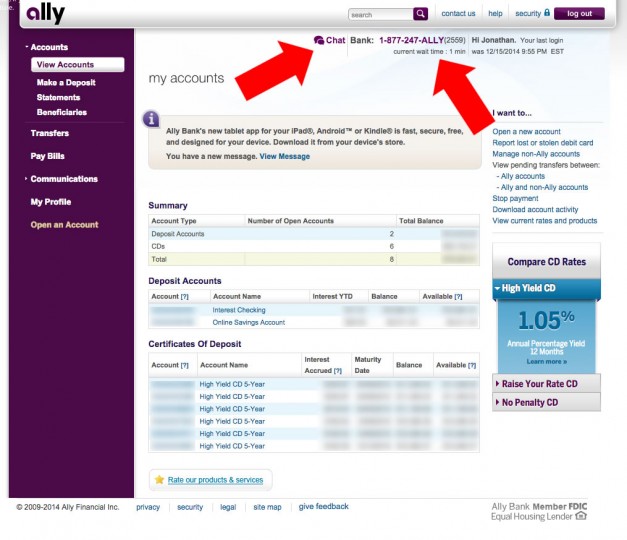Open Beneficiaries from the sidebar
Screen dimensions: 627x540
tap(62, 112)
